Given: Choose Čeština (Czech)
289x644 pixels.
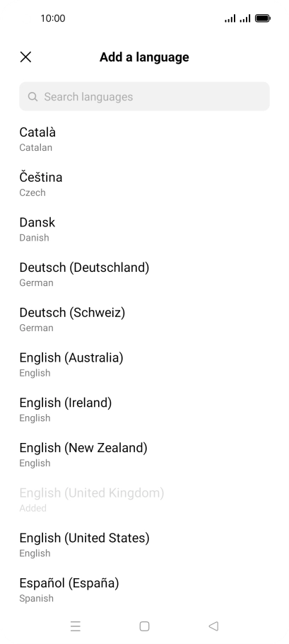Looking at the screenshot, I should (144, 185).
